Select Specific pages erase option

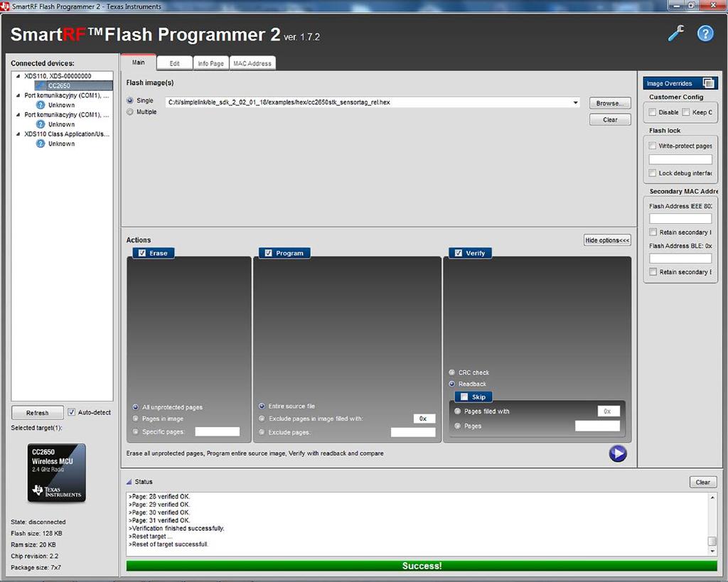click(x=136, y=431)
